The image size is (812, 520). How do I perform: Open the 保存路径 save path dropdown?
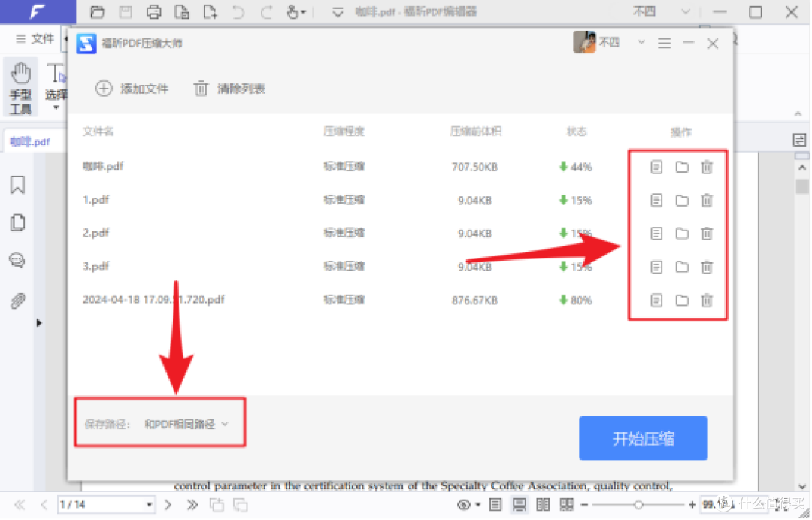[x=186, y=424]
